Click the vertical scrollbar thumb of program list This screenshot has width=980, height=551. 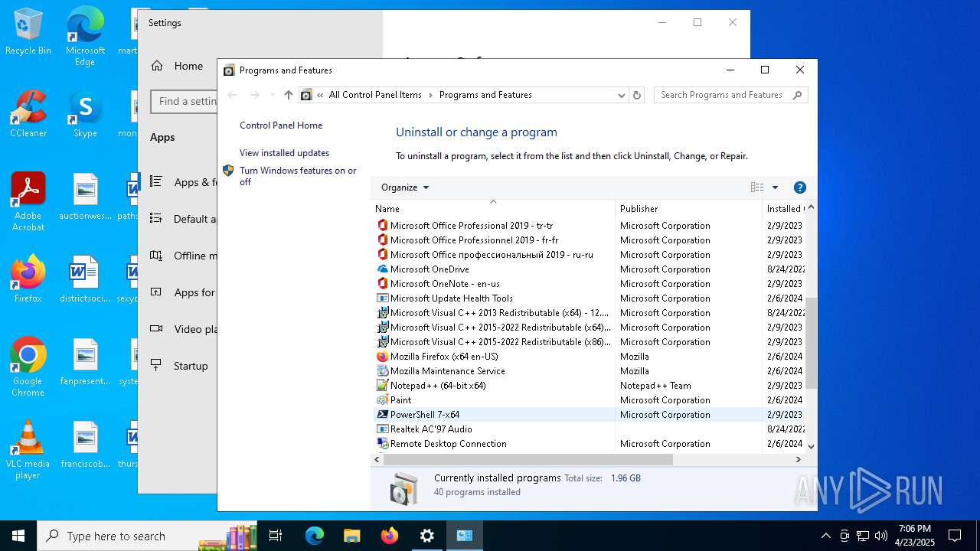pyautogui.click(x=811, y=344)
